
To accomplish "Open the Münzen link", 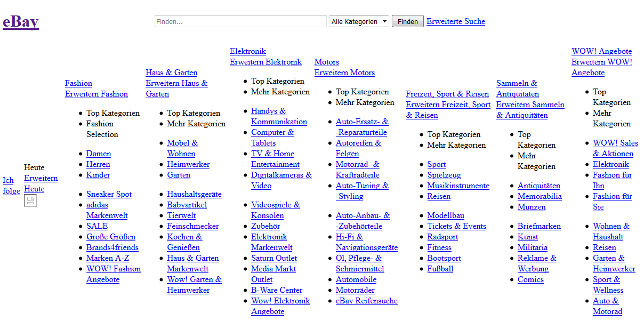I will click(x=532, y=207).
